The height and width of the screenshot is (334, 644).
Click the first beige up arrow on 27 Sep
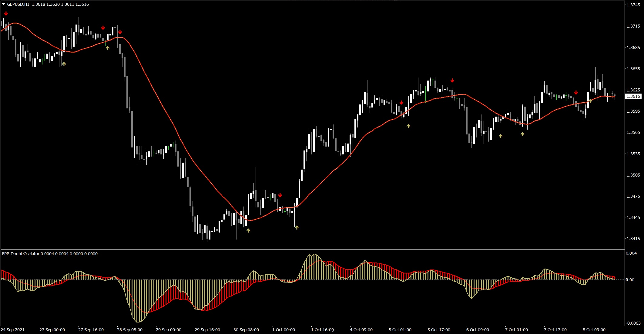pyautogui.click(x=64, y=64)
